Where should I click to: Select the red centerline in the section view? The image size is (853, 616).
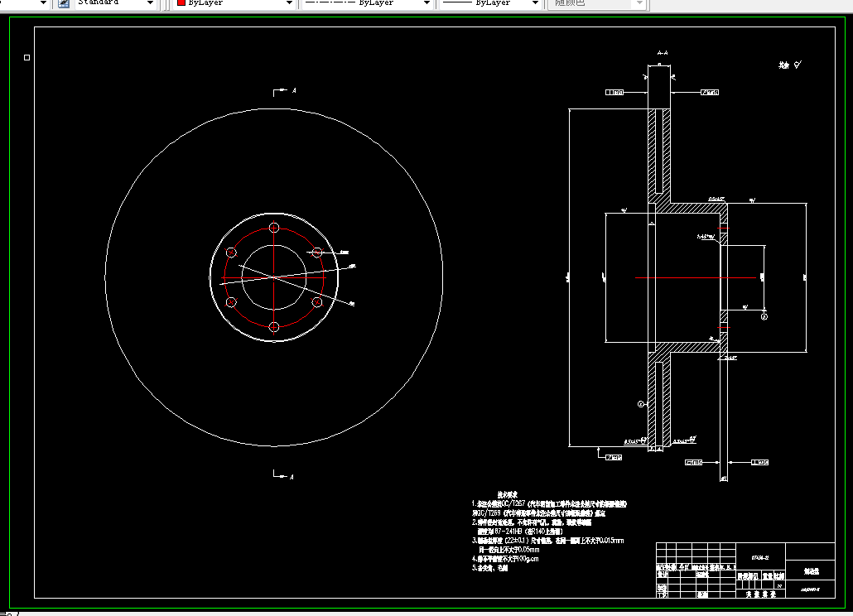pyautogui.click(x=696, y=278)
